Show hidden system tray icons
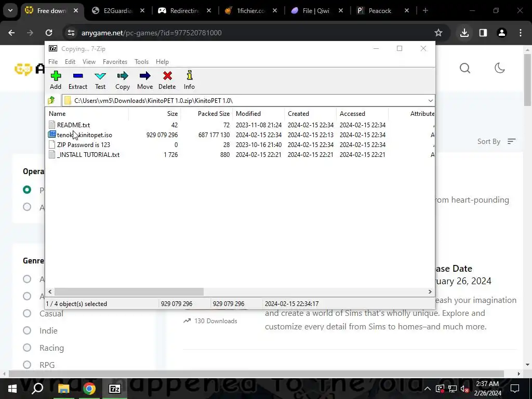This screenshot has width=532, height=399. 427,389
